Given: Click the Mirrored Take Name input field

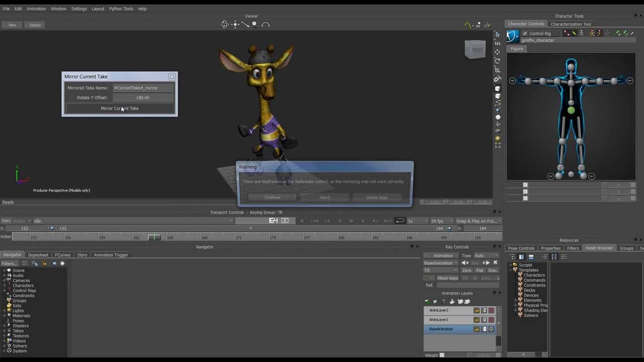Looking at the screenshot, I should coord(143,88).
